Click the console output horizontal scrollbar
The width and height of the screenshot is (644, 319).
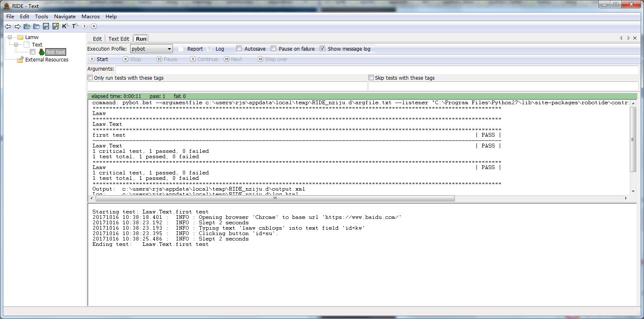click(274, 198)
